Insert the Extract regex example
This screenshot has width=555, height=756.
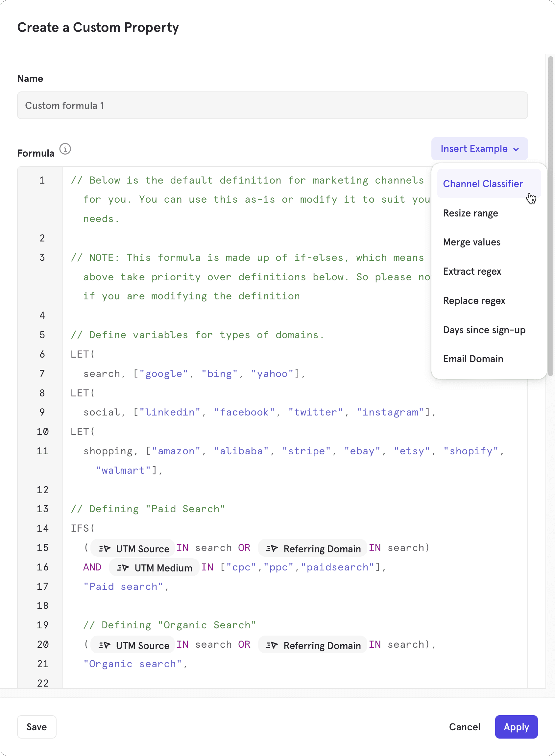472,271
